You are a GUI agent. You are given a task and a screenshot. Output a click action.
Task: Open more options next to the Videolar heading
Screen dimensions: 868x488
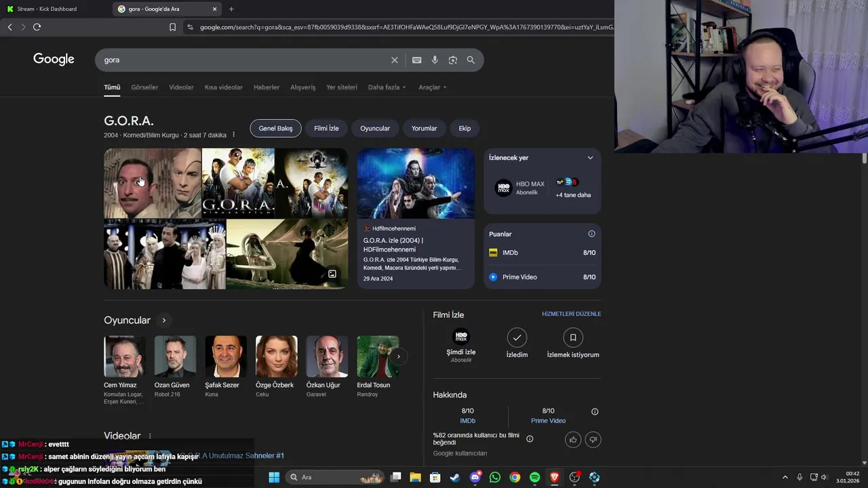150,436
